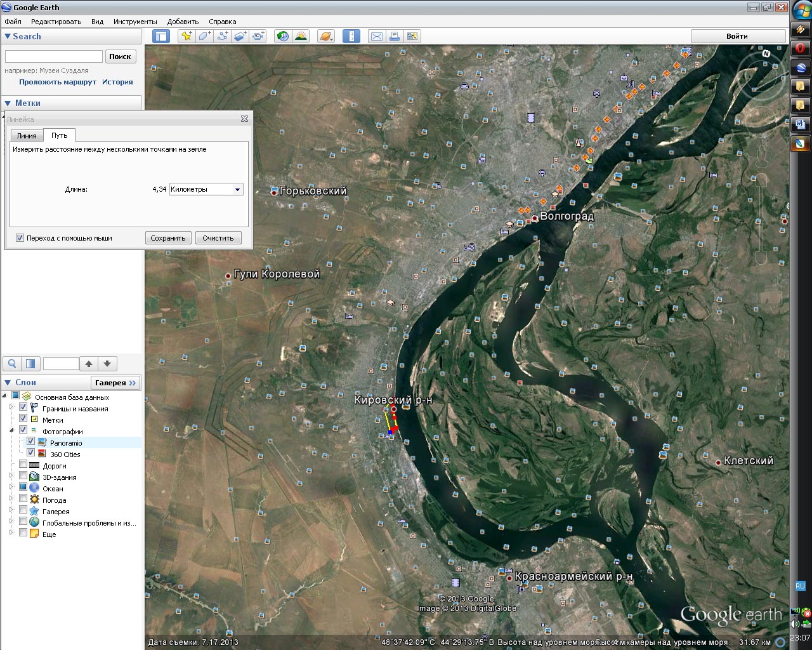Expand the 'Границы и названия' tree node
Image resolution: width=812 pixels, height=650 pixels.
(11, 408)
